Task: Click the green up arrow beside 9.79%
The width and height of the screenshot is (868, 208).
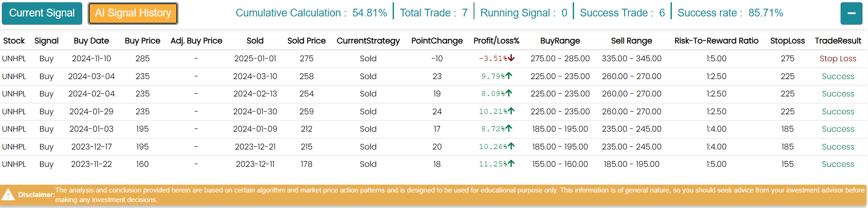Action: [509, 76]
